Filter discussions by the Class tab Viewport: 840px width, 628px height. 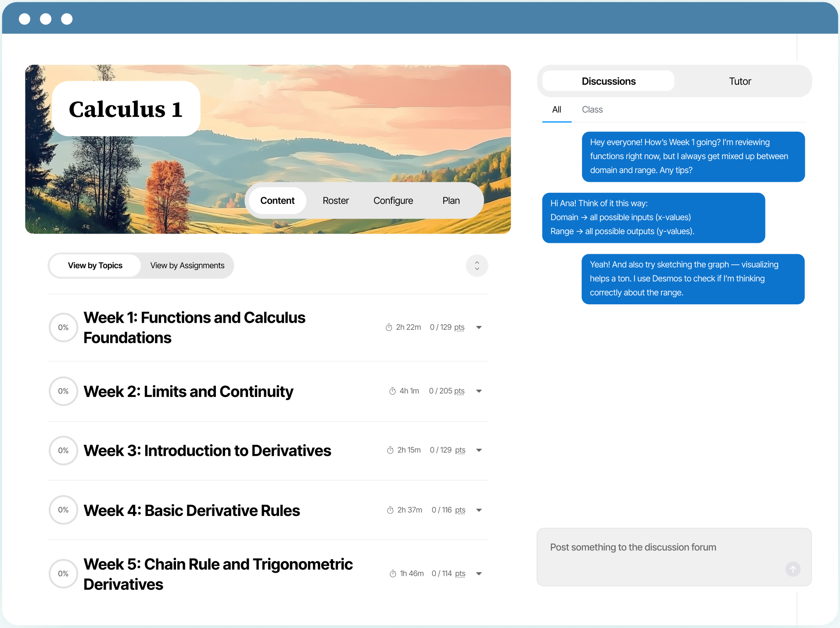(x=592, y=110)
